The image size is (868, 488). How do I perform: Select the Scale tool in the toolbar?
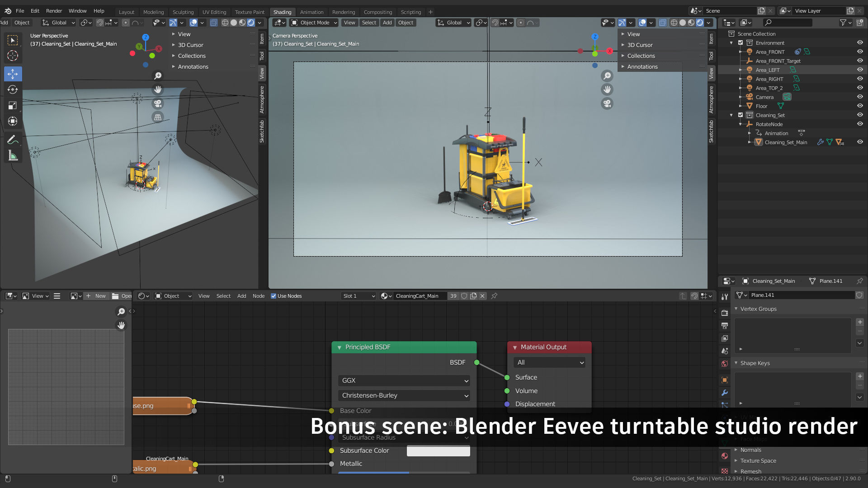click(13, 105)
